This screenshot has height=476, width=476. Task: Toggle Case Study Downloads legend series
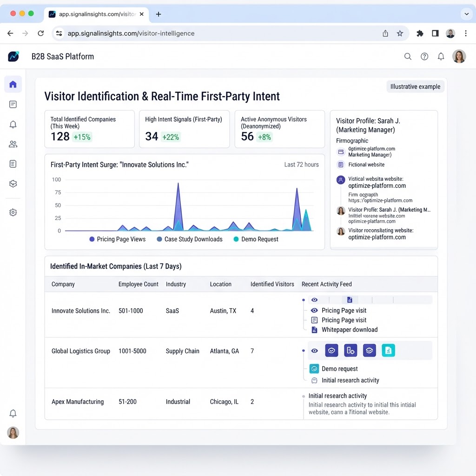pos(190,239)
